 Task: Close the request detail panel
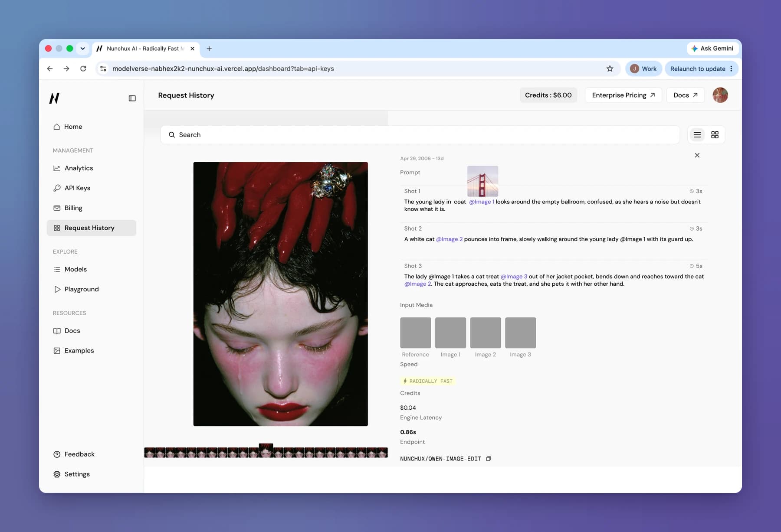coord(697,155)
